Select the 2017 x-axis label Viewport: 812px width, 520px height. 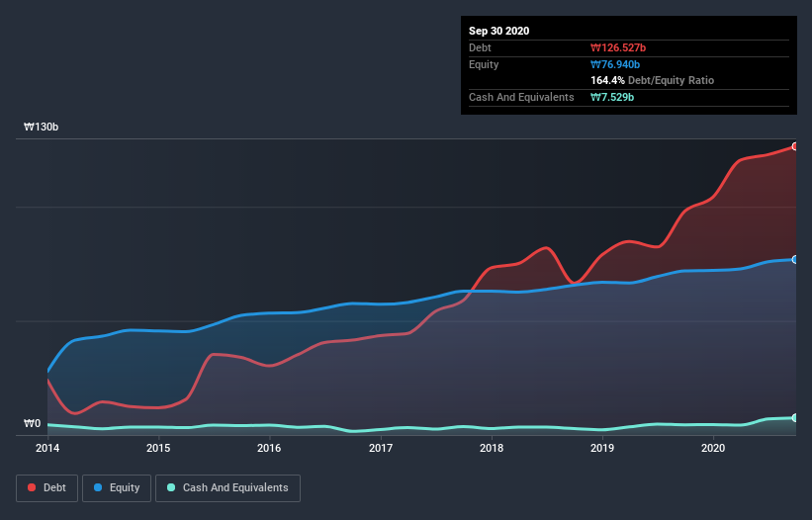pos(381,448)
